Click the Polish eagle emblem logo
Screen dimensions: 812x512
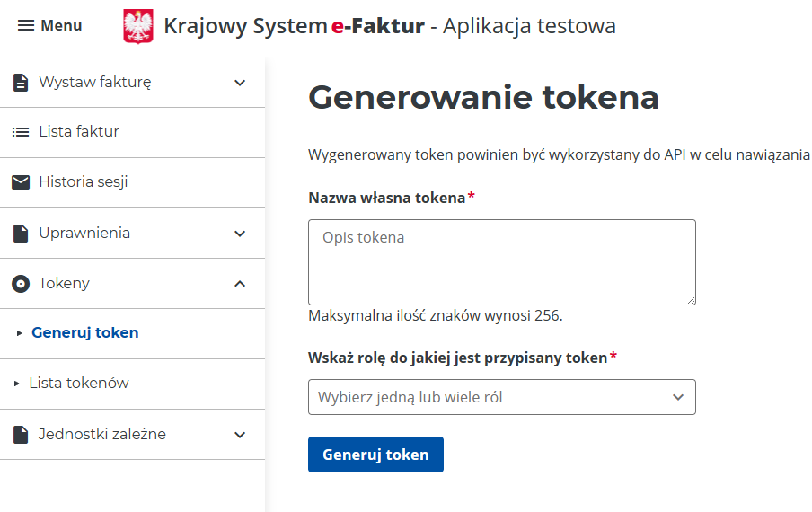click(x=137, y=26)
